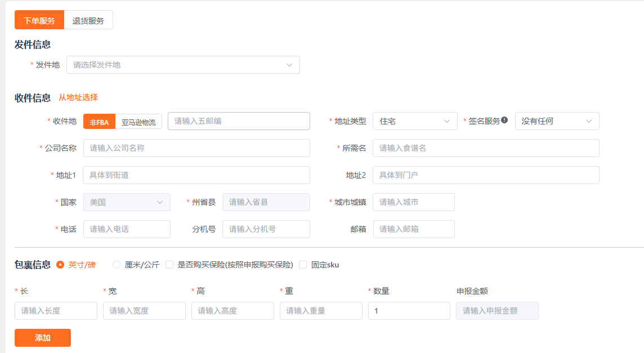644x353 pixels.
Task: Enable the 是否购买保险 checkbox
Action: 169,265
